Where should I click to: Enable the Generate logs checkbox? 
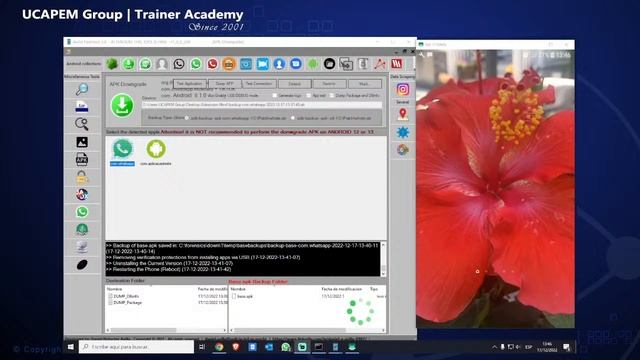(275, 96)
